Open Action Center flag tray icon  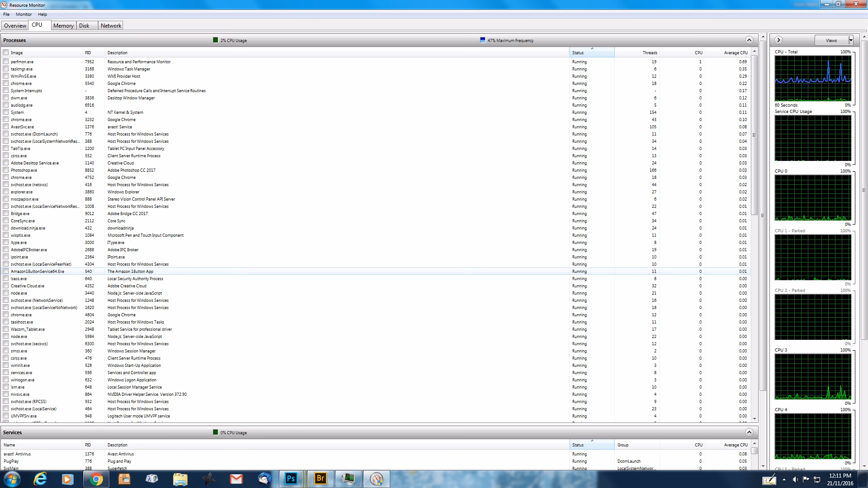[806, 479]
